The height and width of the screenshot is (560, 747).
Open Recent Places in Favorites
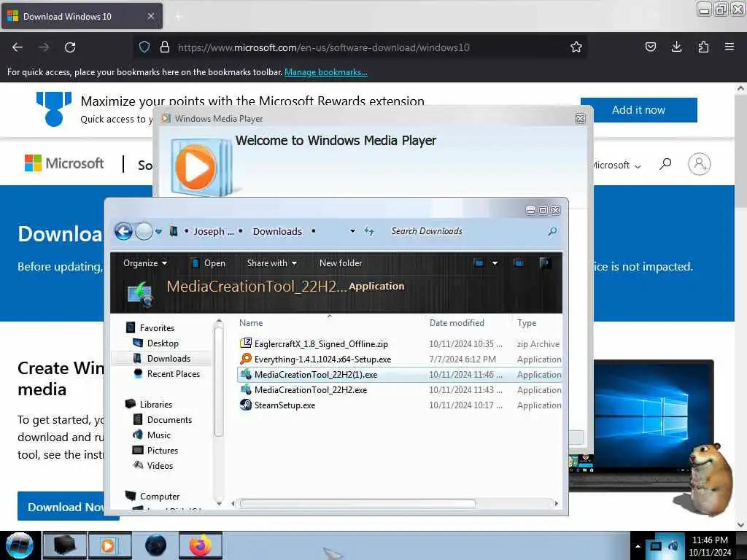(x=174, y=374)
